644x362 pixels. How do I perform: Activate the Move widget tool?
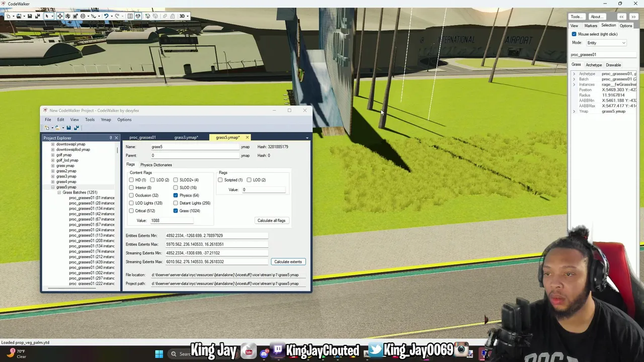pos(60,16)
